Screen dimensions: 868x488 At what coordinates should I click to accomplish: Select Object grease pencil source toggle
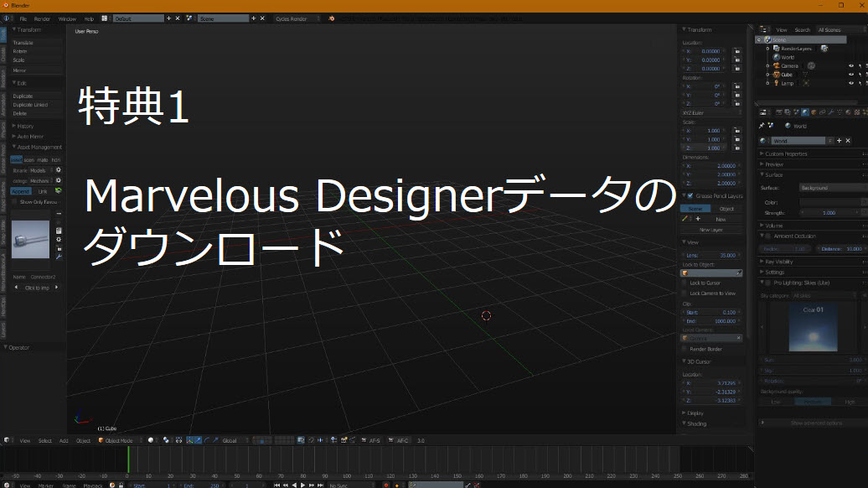(x=726, y=209)
